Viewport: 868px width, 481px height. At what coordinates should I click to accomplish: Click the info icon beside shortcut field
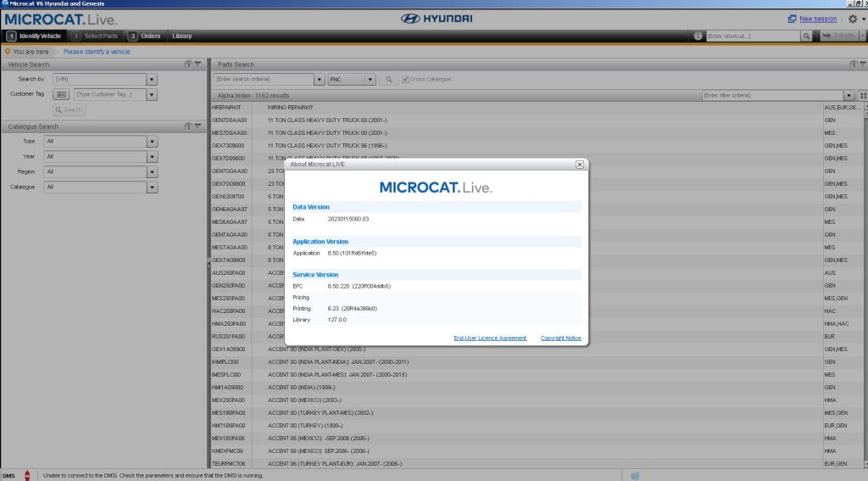[x=698, y=36]
